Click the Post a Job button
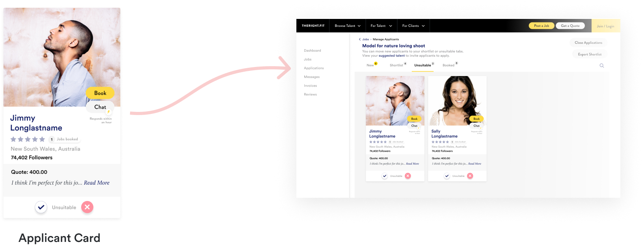644x249 pixels. [x=542, y=26]
